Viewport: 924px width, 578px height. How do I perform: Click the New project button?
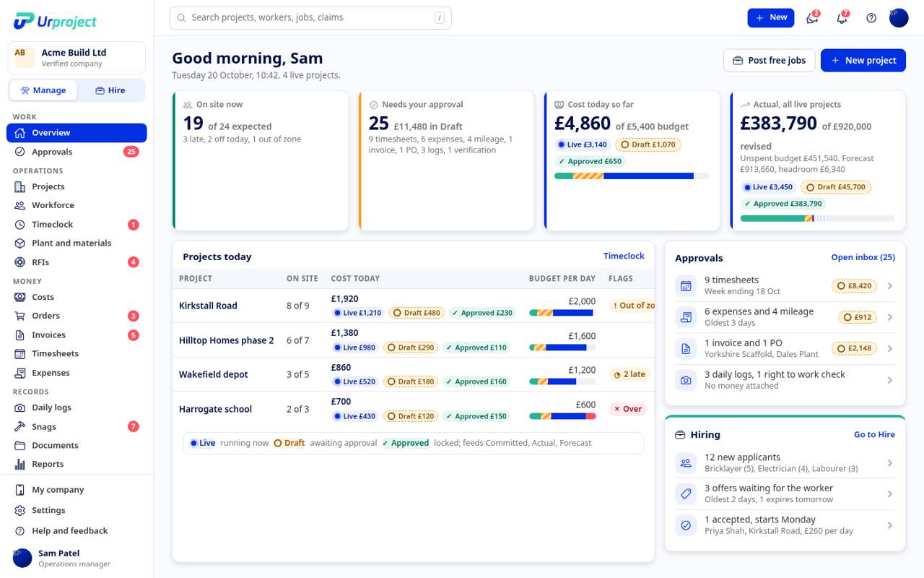point(863,61)
